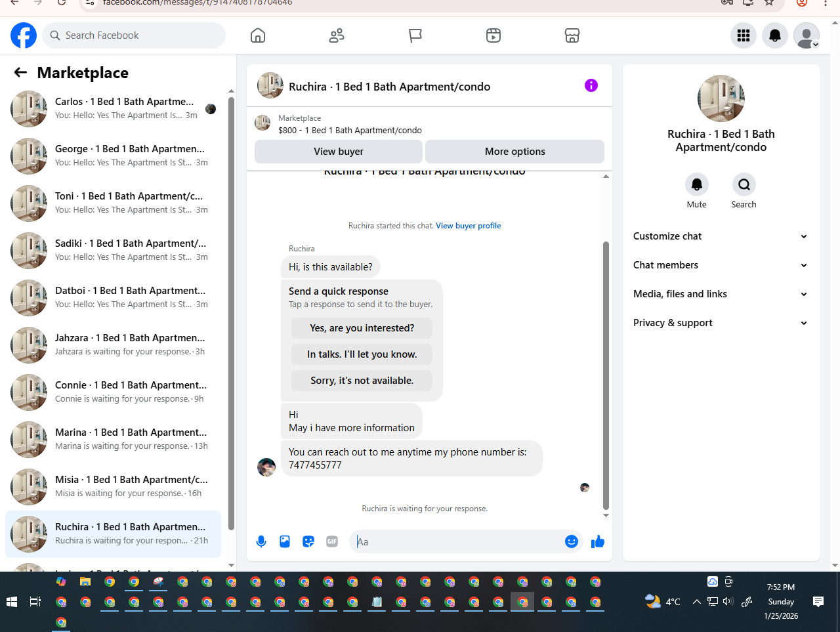Click the More options button
The height and width of the screenshot is (632, 840).
pos(515,152)
